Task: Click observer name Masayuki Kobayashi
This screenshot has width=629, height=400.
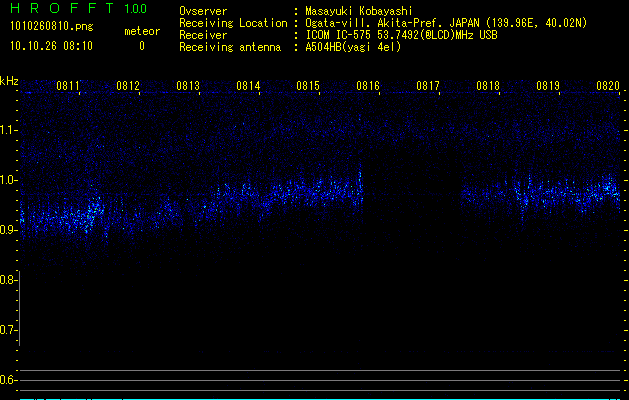Action: click(359, 11)
